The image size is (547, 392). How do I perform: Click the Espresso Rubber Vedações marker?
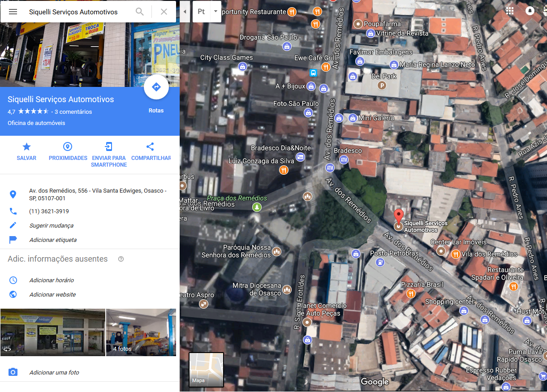pos(506,386)
